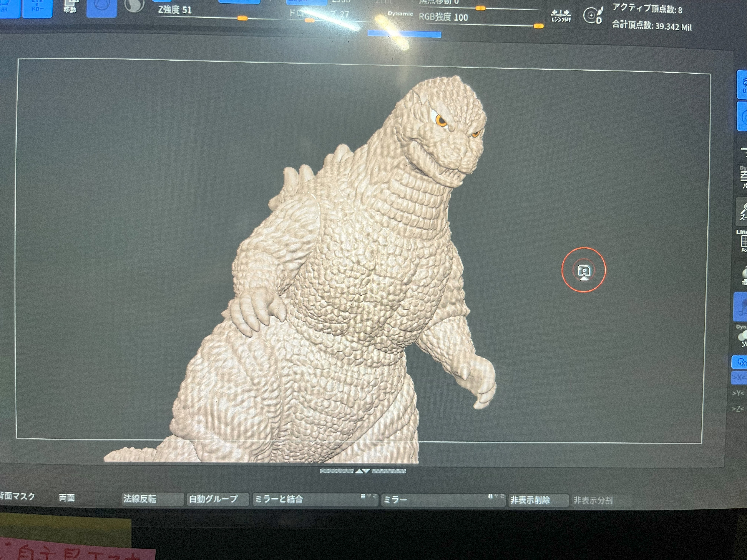This screenshot has width=747, height=560.
Task: Click the Transparency (透明) sphere icon
Action: pos(744,275)
